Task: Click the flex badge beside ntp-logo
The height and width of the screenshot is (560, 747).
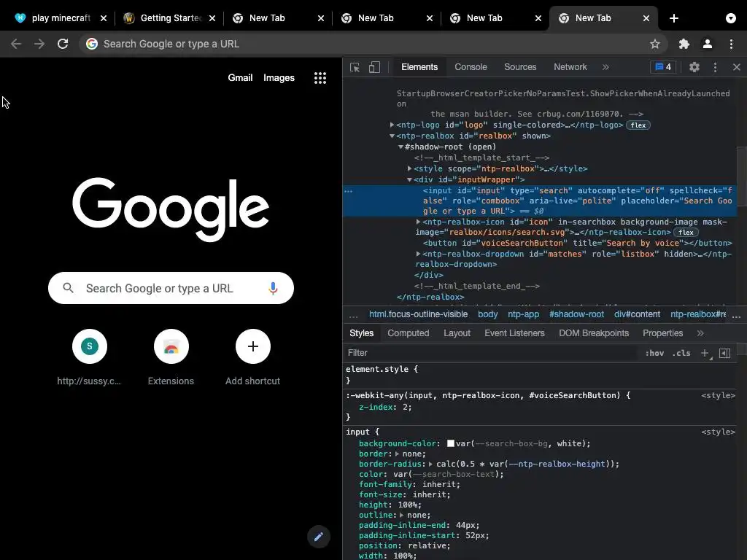Action: click(x=638, y=125)
